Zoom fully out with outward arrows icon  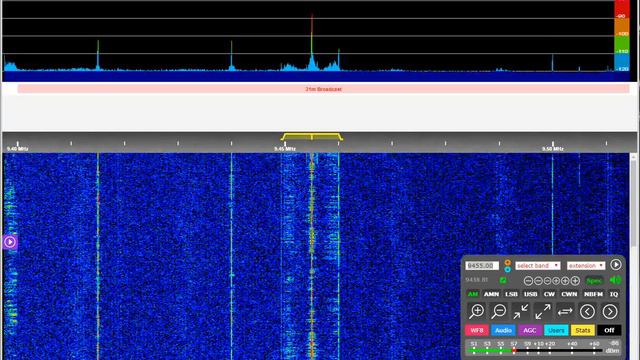(543, 312)
